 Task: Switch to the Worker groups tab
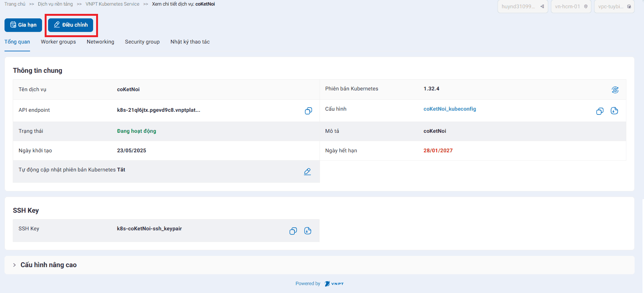pos(58,42)
